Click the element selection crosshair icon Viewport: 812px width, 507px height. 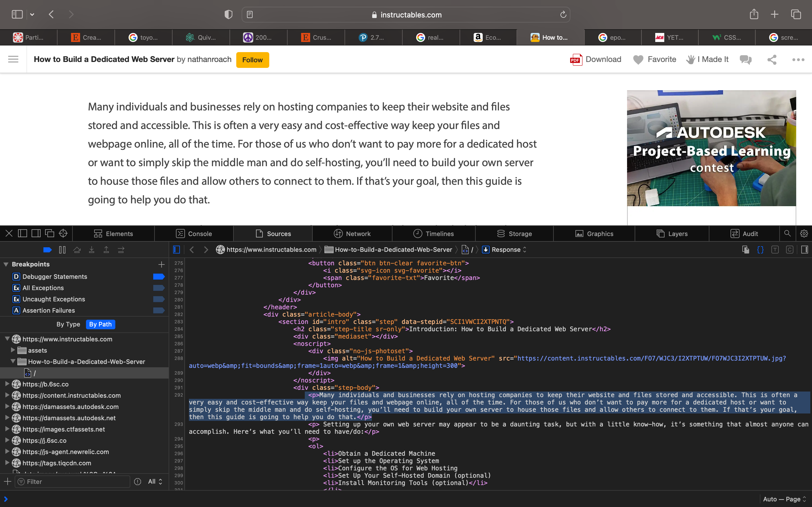coord(63,234)
